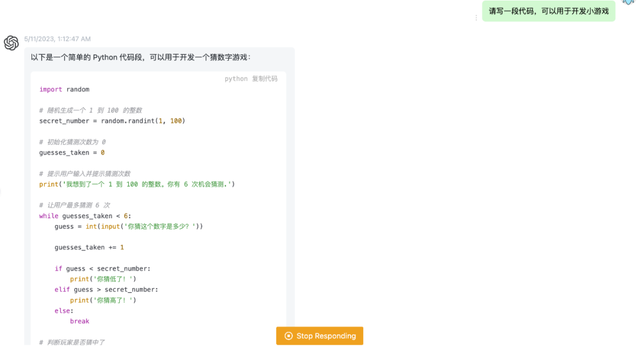Click the 'if guess < secret_number:' line

coord(103,268)
